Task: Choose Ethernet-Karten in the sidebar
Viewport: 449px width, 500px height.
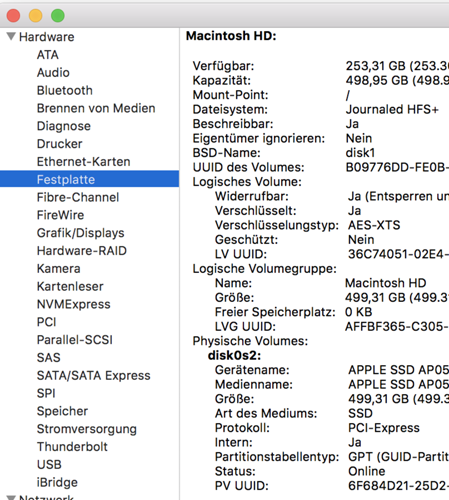Action: pyautogui.click(x=84, y=162)
